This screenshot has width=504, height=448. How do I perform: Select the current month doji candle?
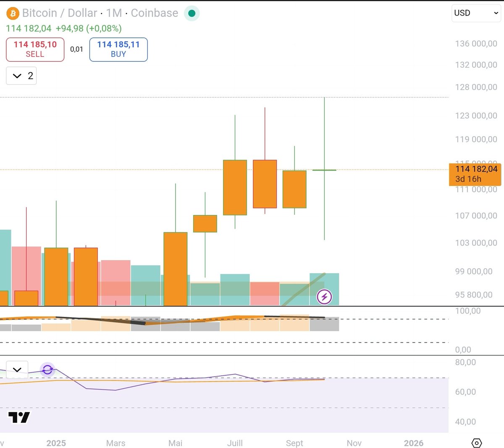point(324,170)
